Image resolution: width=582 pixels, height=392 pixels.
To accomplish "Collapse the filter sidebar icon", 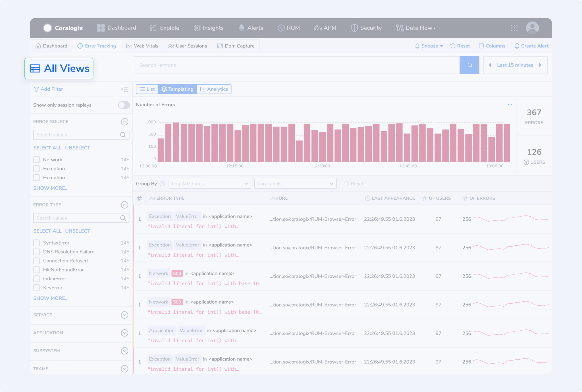I will coord(124,89).
